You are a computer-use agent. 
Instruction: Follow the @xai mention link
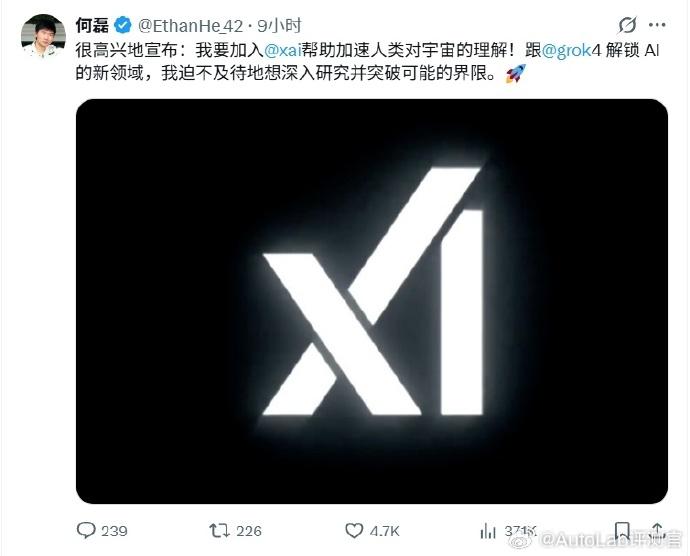283,50
